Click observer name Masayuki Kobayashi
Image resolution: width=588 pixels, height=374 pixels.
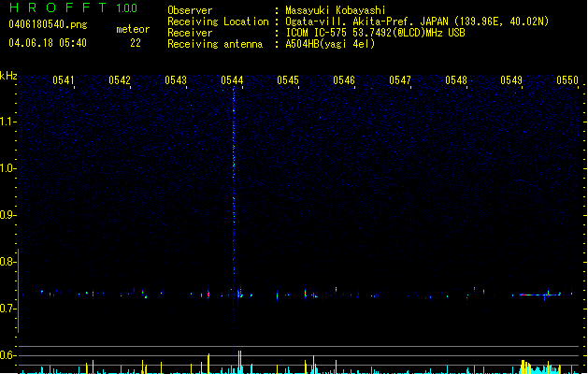336,10
